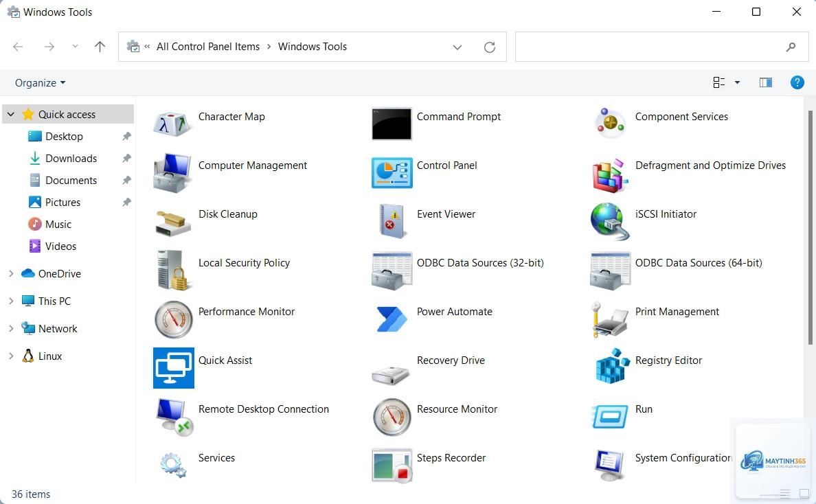Toggle the preview pane
This screenshot has height=504, width=816.
click(x=766, y=82)
